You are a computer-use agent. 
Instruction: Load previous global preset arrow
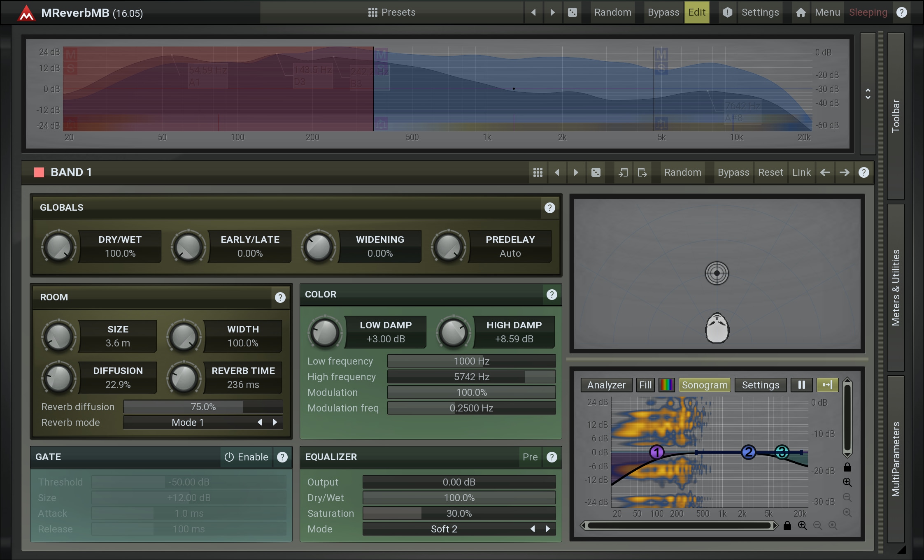(533, 12)
